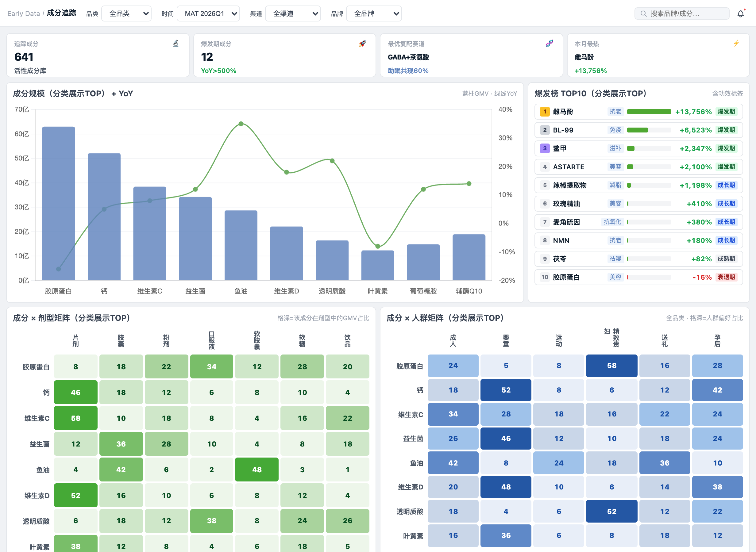
Task: Click the 免疫 tag on BL-99 row
Action: click(615, 130)
